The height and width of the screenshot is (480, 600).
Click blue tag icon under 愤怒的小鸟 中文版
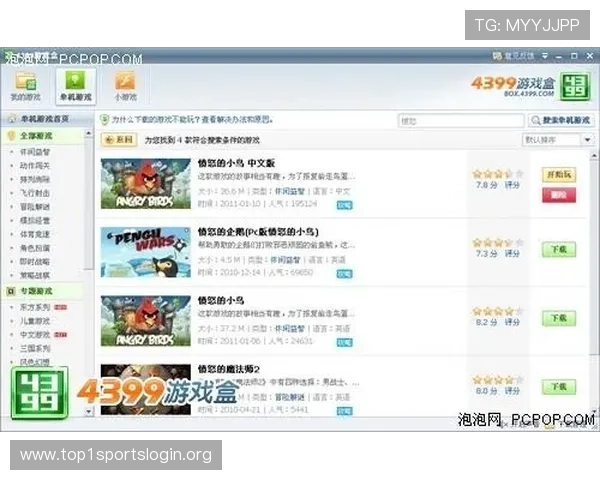(x=344, y=205)
